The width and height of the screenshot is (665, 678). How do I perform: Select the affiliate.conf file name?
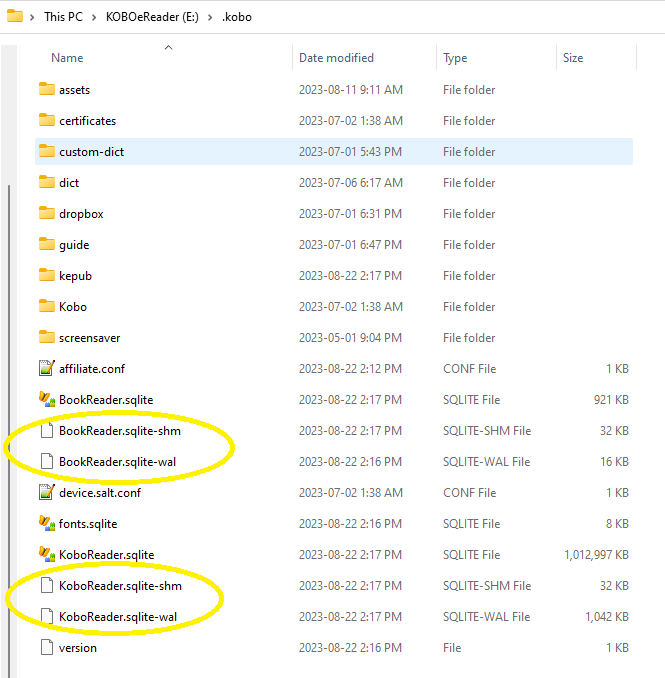(x=92, y=369)
